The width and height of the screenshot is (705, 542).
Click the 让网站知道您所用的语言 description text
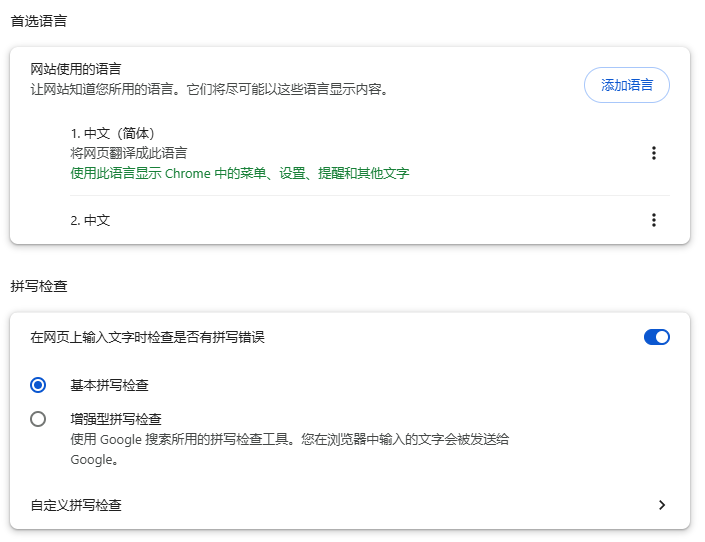coord(209,89)
